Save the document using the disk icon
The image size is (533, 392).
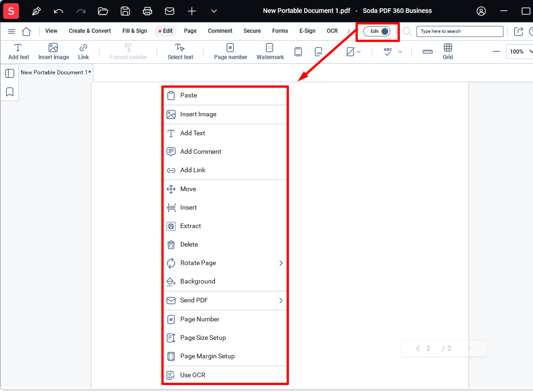pos(125,11)
